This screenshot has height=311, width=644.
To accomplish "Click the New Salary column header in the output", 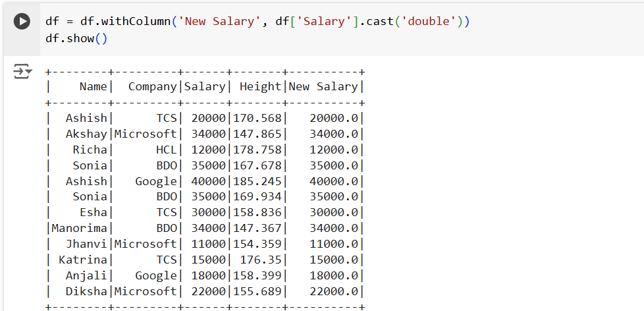I will (x=323, y=86).
